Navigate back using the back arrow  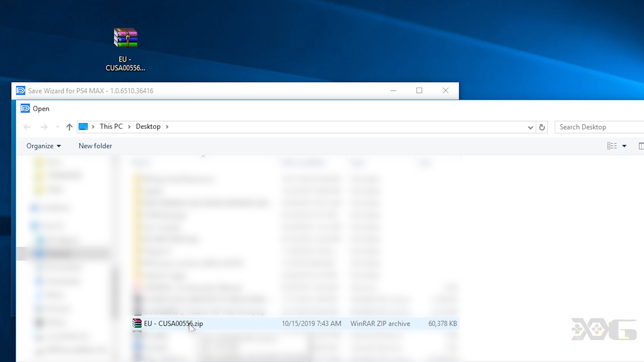click(27, 127)
